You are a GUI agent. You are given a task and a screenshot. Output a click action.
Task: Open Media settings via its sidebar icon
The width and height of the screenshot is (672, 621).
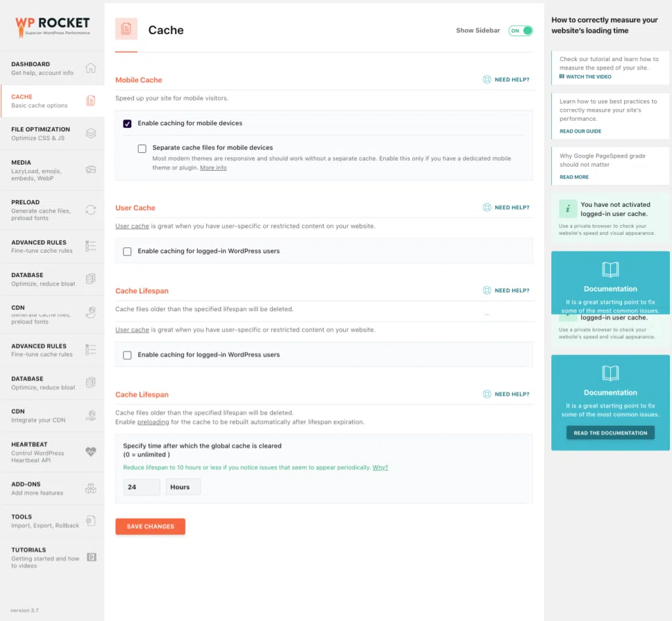91,169
